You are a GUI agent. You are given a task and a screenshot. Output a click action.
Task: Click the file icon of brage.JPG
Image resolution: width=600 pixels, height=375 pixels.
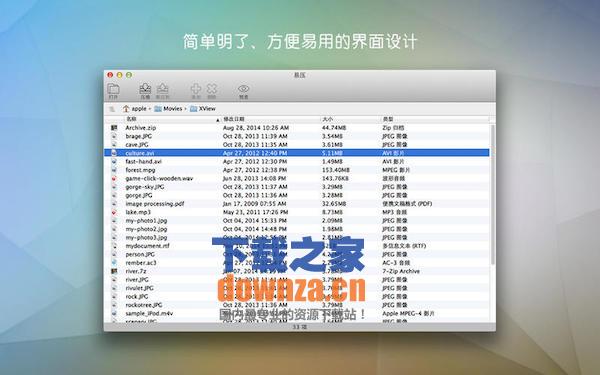click(x=114, y=136)
